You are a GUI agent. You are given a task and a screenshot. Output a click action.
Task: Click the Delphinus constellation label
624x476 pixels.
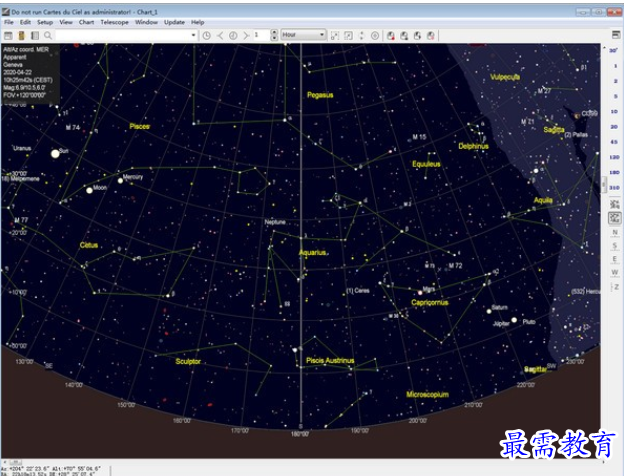pyautogui.click(x=473, y=146)
